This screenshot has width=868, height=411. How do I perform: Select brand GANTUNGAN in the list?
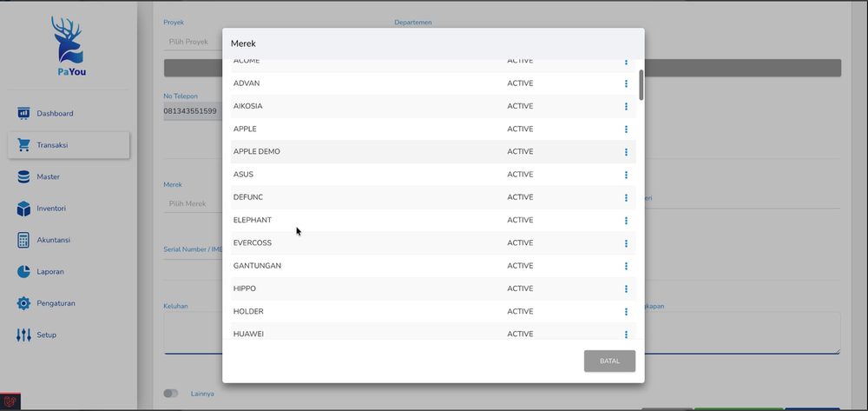[x=258, y=266]
